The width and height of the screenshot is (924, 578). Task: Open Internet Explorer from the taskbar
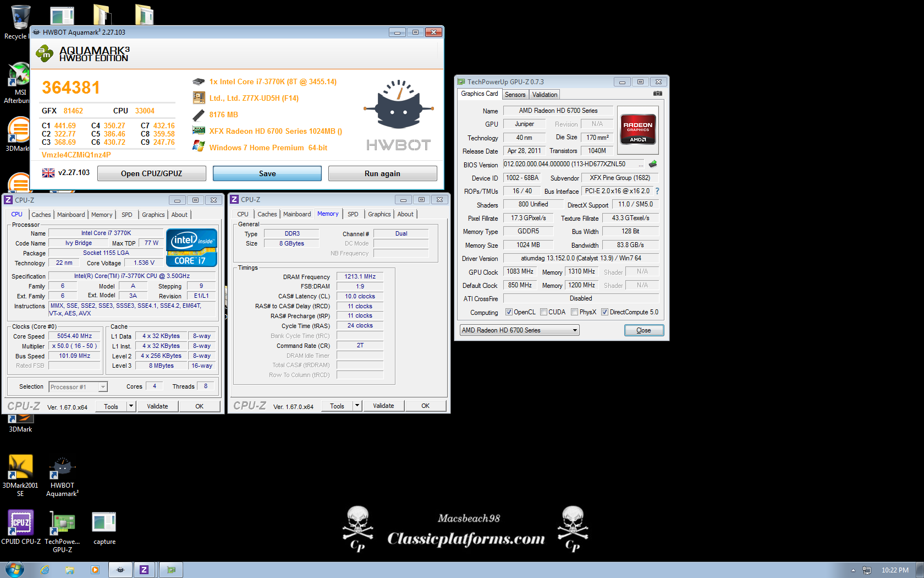(x=45, y=570)
